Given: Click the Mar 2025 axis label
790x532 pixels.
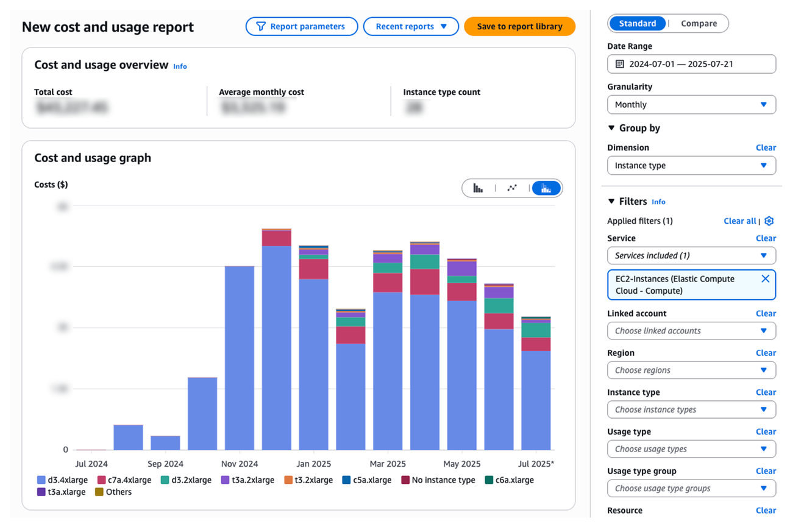Looking at the screenshot, I should click(388, 464).
